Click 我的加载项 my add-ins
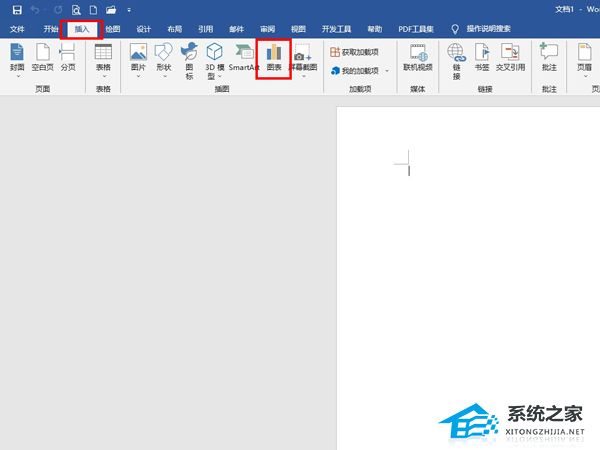The image size is (600, 450). (355, 71)
